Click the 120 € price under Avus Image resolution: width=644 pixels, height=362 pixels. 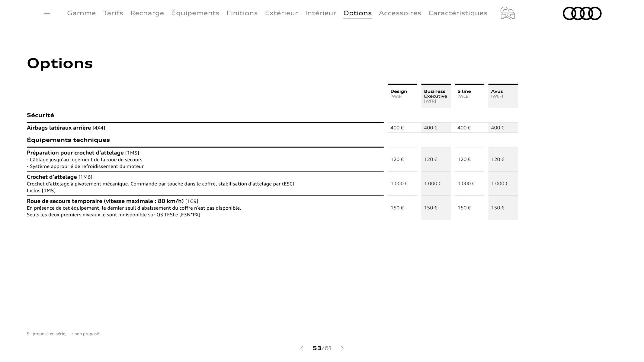[x=498, y=159]
